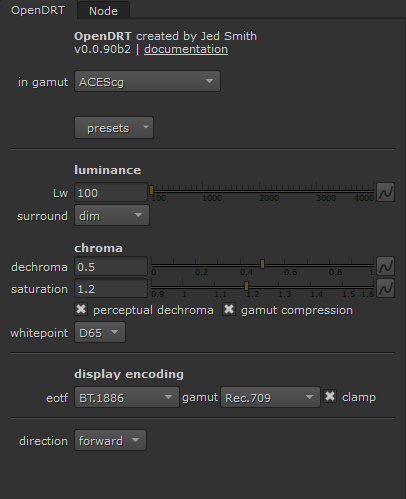Click the saturation value field showing 1.2
The height and width of the screenshot is (499, 406).
point(111,288)
